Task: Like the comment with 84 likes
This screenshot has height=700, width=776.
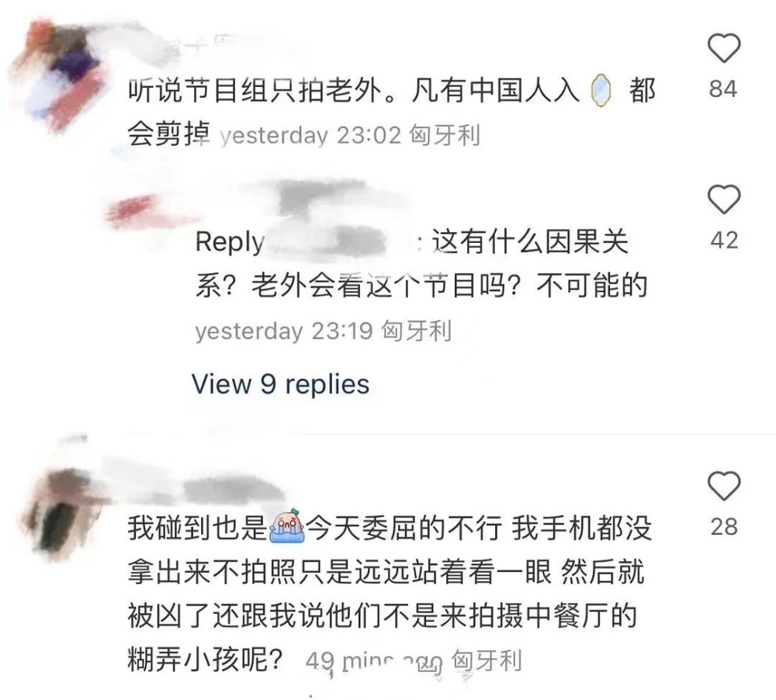Action: [723, 47]
